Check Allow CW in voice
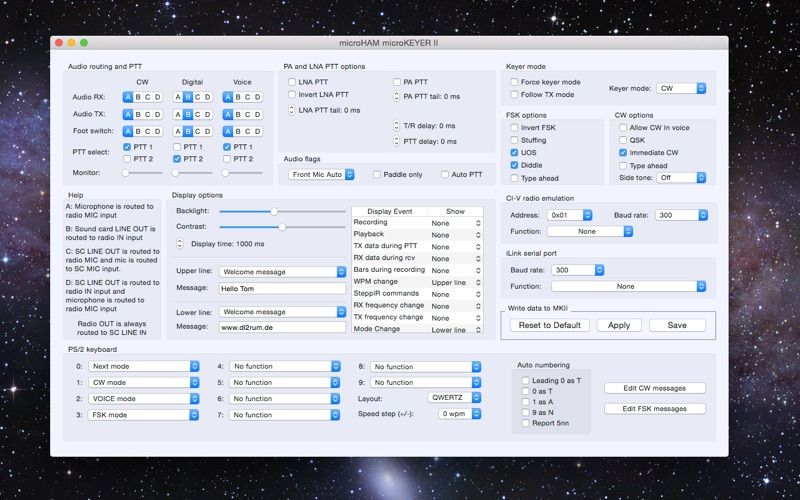This screenshot has width=800, height=500. pos(623,128)
